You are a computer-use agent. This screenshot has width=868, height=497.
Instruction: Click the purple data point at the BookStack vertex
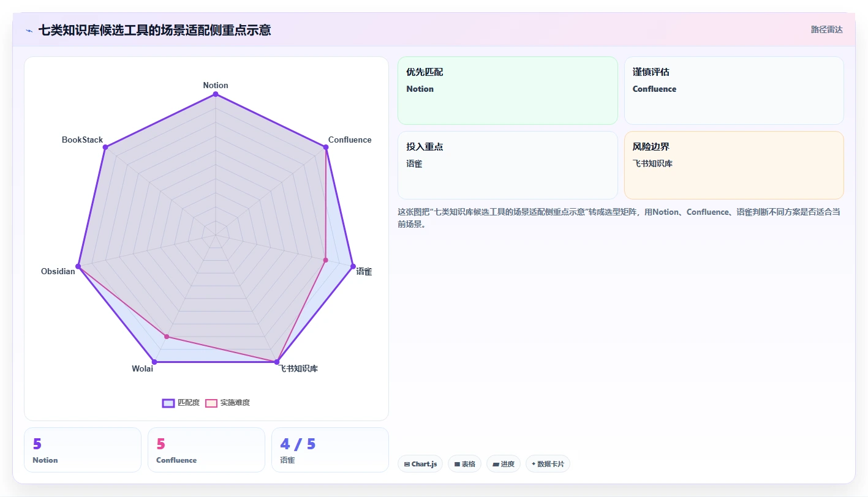105,147
